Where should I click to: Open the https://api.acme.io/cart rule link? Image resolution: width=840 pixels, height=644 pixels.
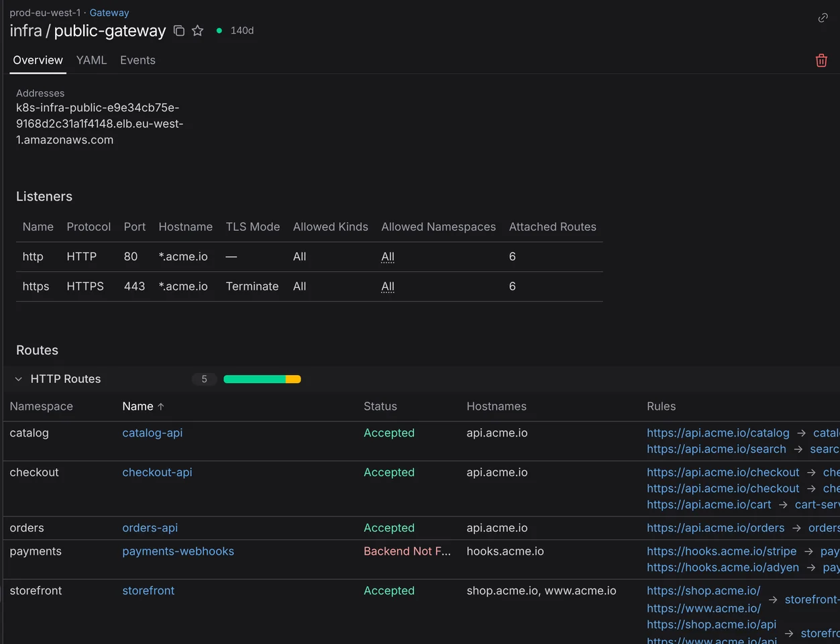click(x=708, y=504)
